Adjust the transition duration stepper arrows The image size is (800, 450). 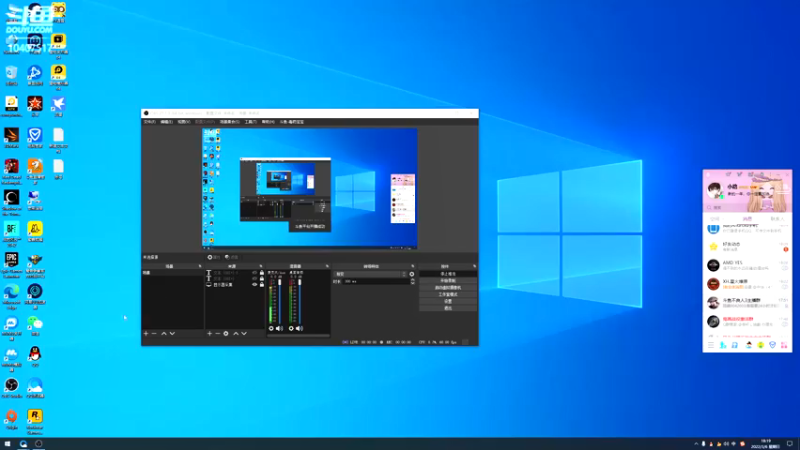[x=412, y=281]
